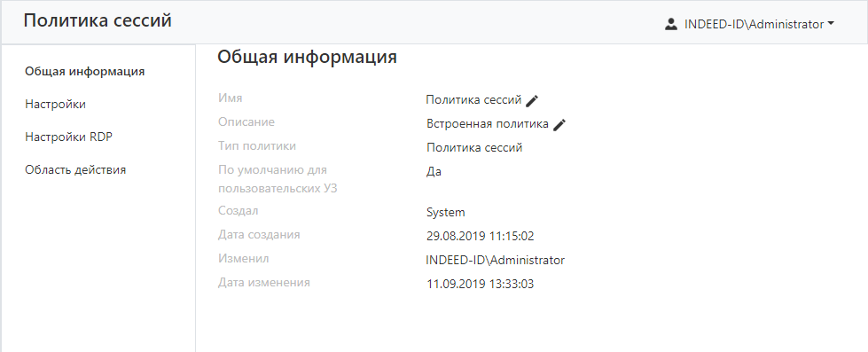Click the modification date 11.09.2019 13:33:03
This screenshot has width=868, height=352.
pyautogui.click(x=480, y=284)
